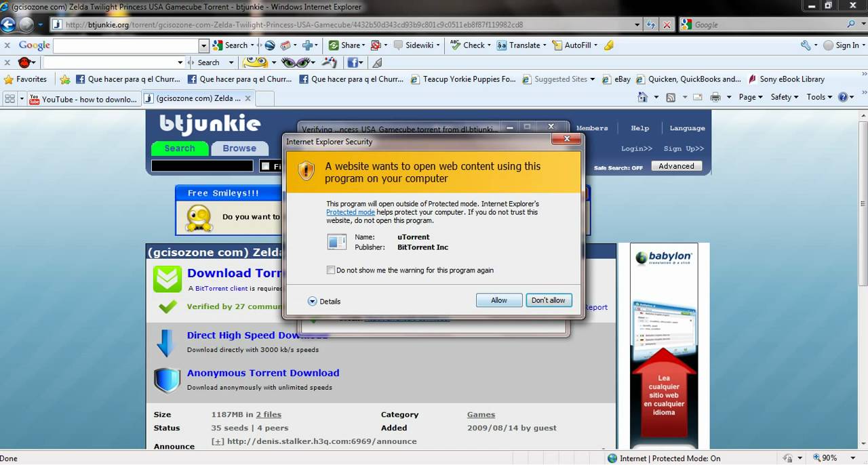Image resolution: width=868 pixels, height=465 pixels.
Task: Click the Print icon in command bar
Action: click(x=715, y=98)
